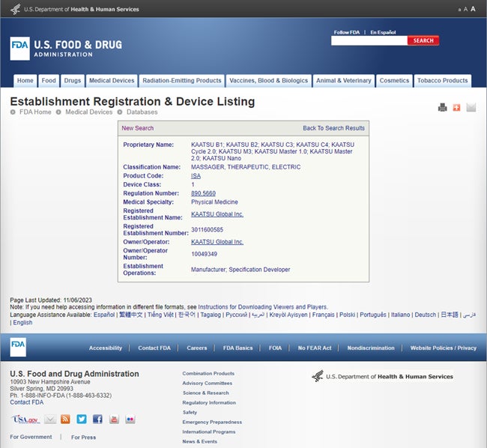Open the FDA YouTube icon

tap(114, 419)
